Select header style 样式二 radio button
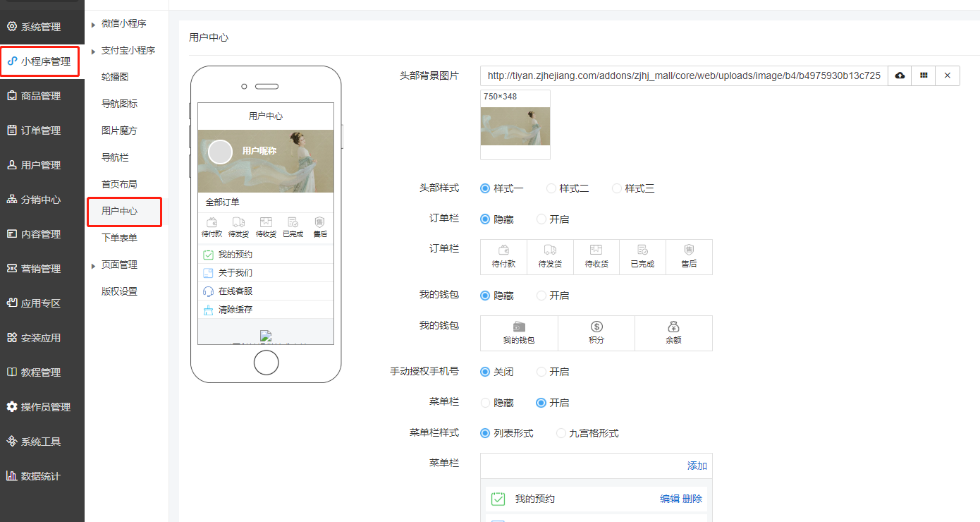The width and height of the screenshot is (980, 522). click(551, 188)
